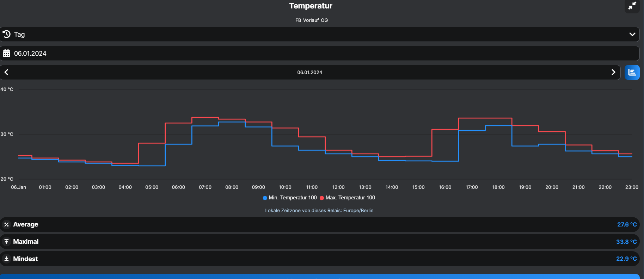Click the 12:00 x-axis label
The height and width of the screenshot is (279, 644).
(x=338, y=187)
